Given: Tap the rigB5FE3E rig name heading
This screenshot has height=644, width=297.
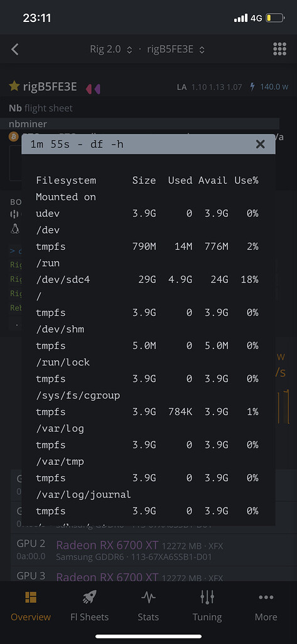Looking at the screenshot, I should click(50, 87).
